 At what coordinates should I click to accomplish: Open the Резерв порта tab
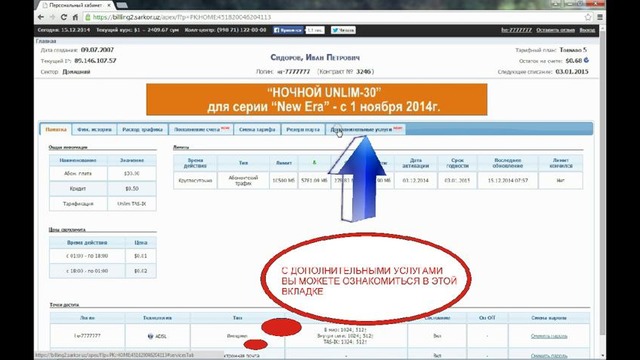(303, 129)
